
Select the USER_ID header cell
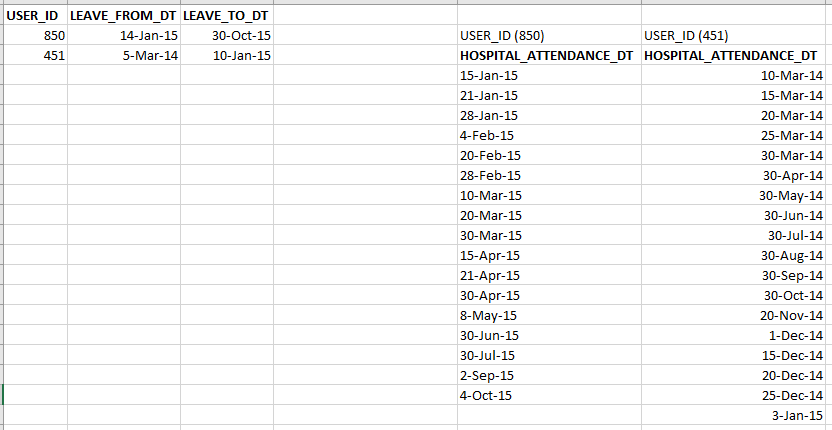(x=34, y=16)
